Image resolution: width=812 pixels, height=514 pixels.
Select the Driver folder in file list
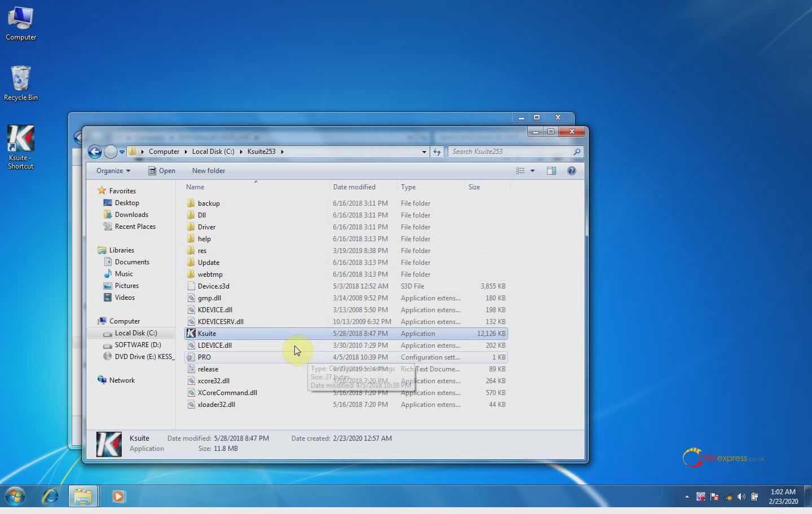click(206, 227)
